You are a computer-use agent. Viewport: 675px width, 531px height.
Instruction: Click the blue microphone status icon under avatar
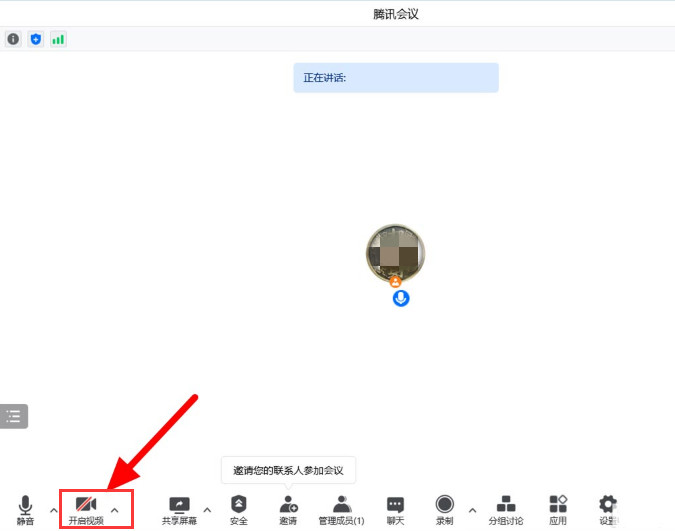[x=401, y=298]
